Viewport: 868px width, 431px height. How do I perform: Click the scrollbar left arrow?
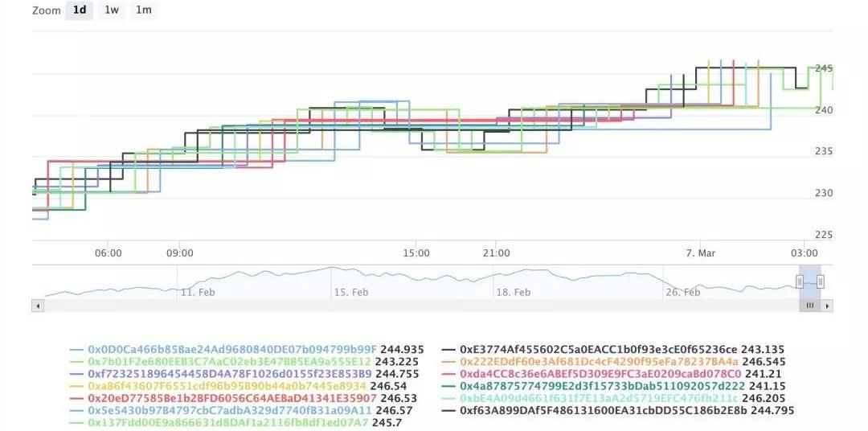36,306
